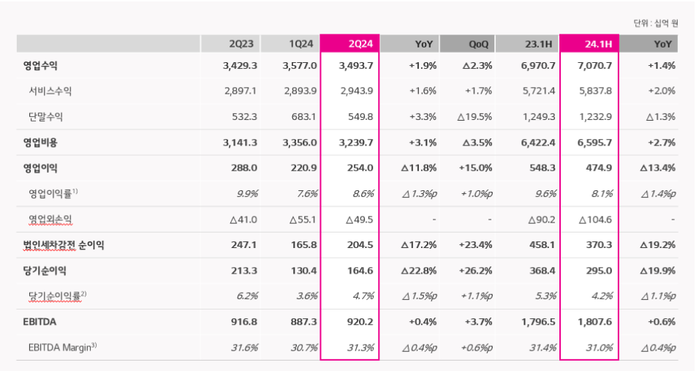Select the 영업이익 row label

[x=41, y=168]
